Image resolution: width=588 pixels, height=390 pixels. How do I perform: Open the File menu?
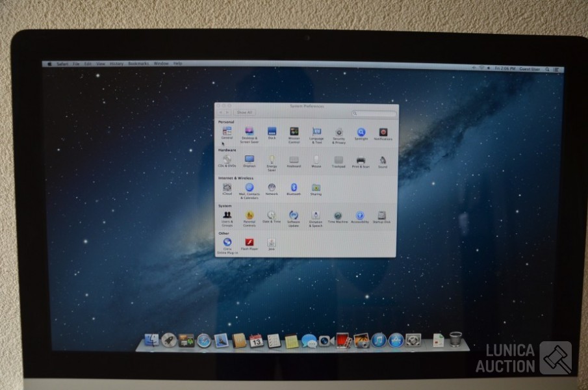tap(76, 64)
